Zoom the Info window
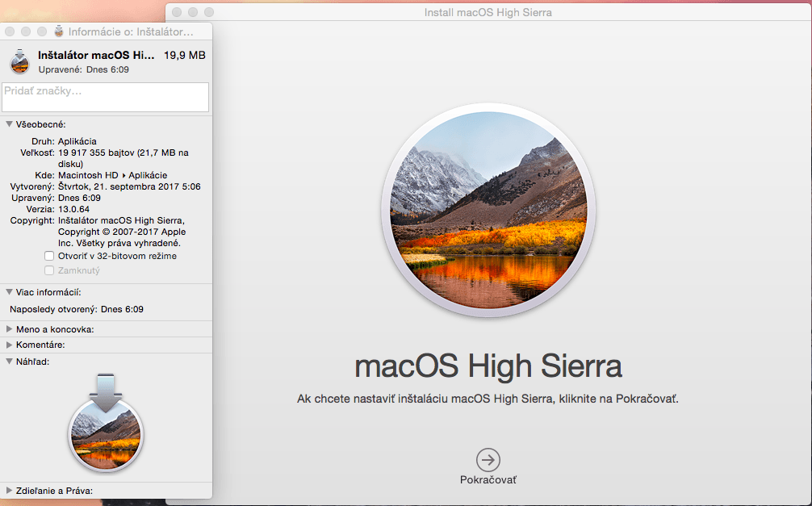The image size is (812, 506). 42,31
